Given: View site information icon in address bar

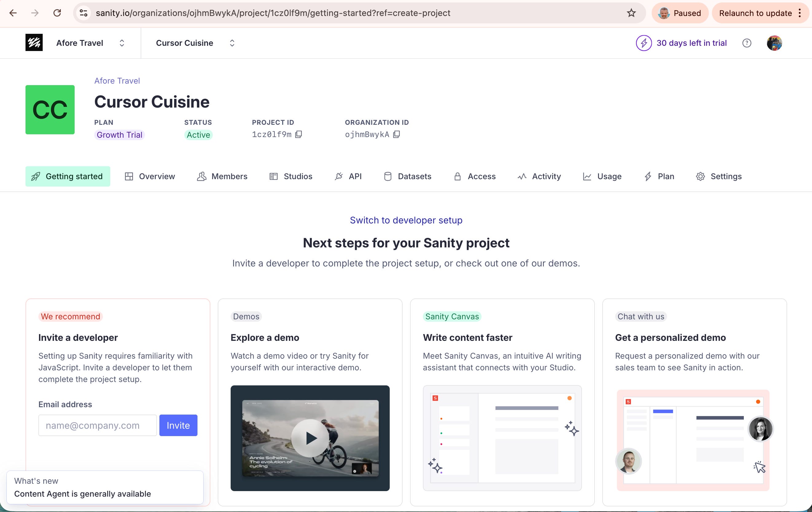Looking at the screenshot, I should click(83, 13).
